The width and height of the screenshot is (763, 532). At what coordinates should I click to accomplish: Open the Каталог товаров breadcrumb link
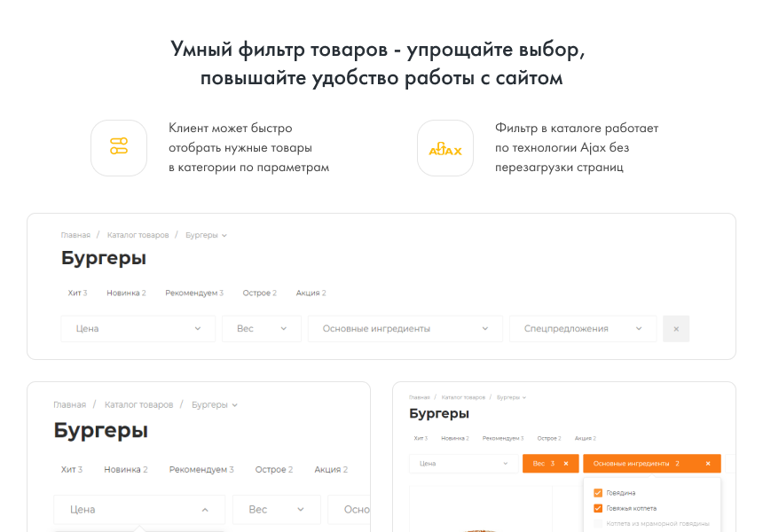tap(137, 234)
